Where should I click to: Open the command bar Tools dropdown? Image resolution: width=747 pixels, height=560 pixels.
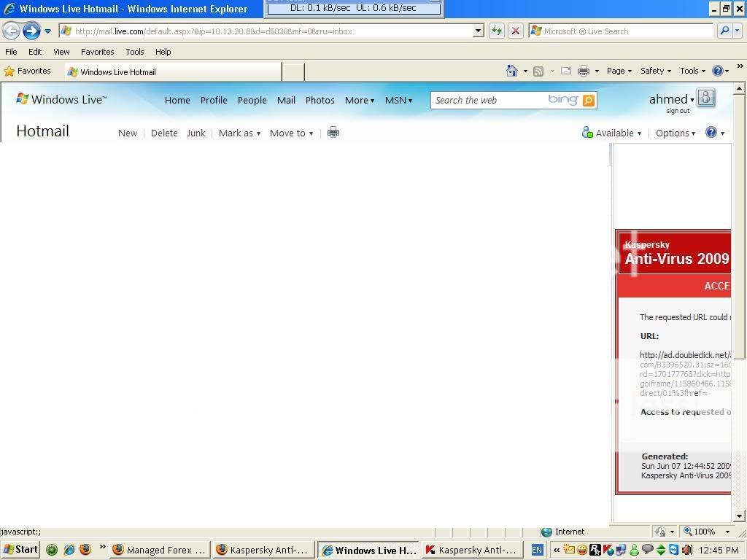pos(693,71)
